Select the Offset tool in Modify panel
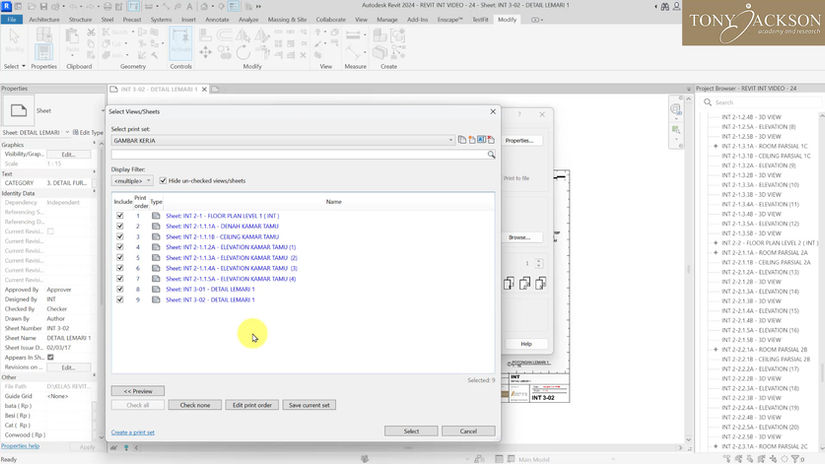 [225, 35]
